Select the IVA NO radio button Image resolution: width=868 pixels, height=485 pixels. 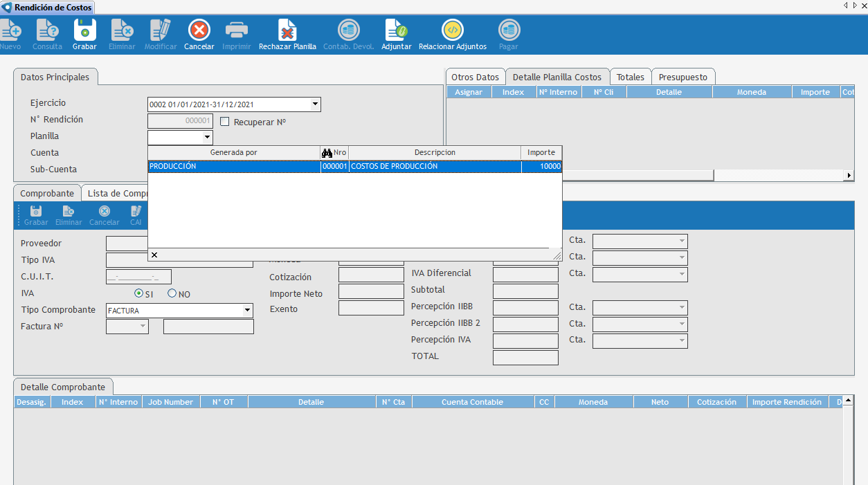172,293
